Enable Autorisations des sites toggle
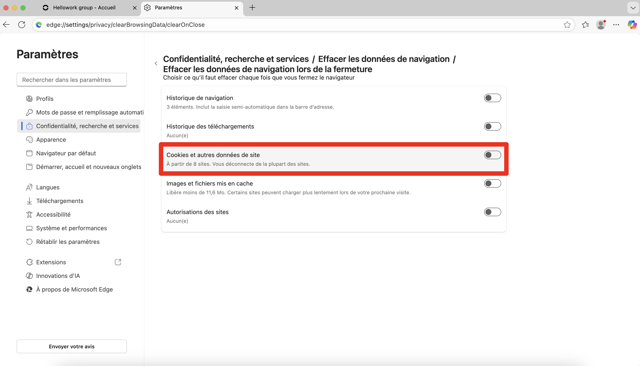Screen dimensions: 640x366 pos(492,212)
